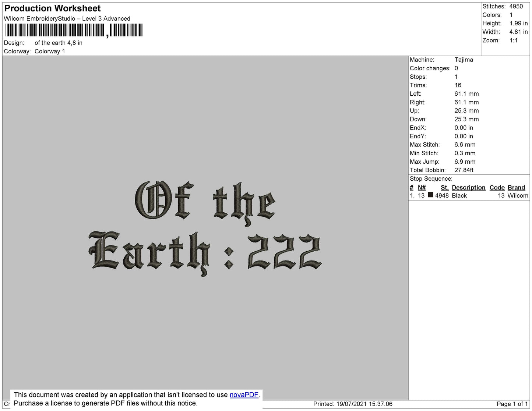Viewport: 532px width, 411px height.
Task: Select the printed date "19/07/2021 15.37.06"
Action: pos(364,404)
